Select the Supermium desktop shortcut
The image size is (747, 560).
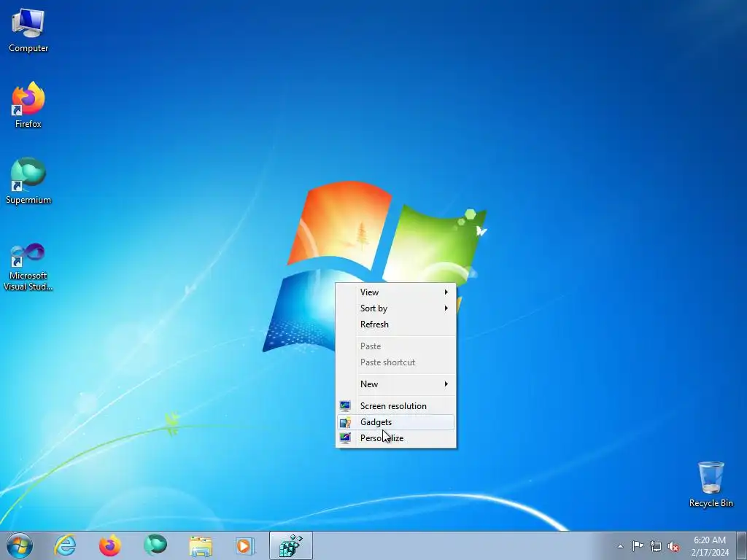pos(28,181)
